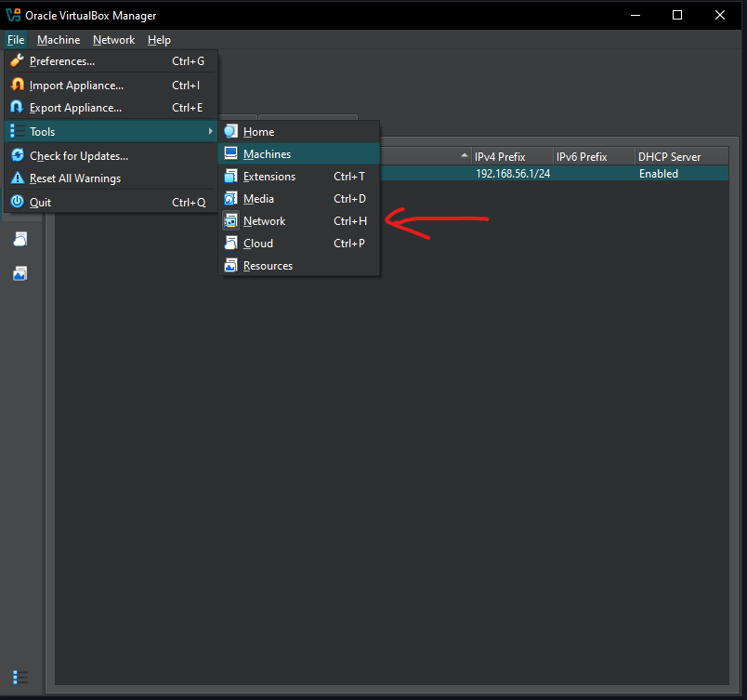Click the Home tool icon

(x=231, y=131)
